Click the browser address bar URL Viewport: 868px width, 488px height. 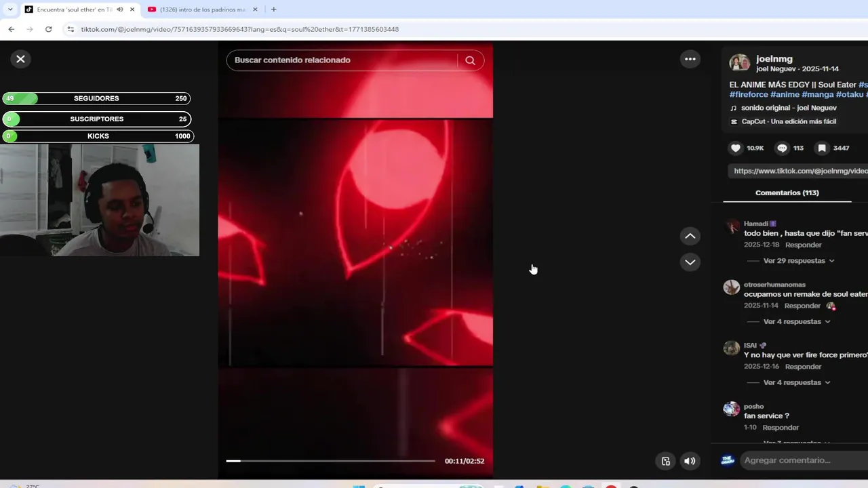coord(240,29)
